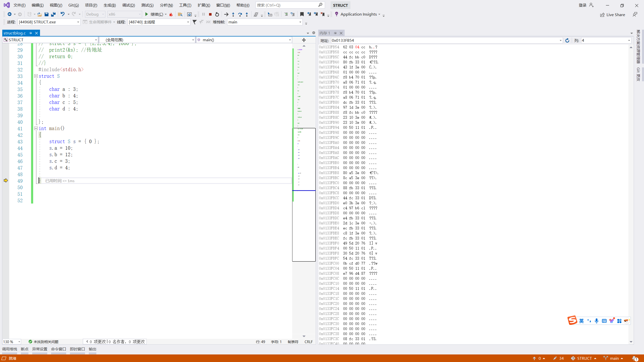Open the process STRUCT.exe dropdown

click(78, 22)
